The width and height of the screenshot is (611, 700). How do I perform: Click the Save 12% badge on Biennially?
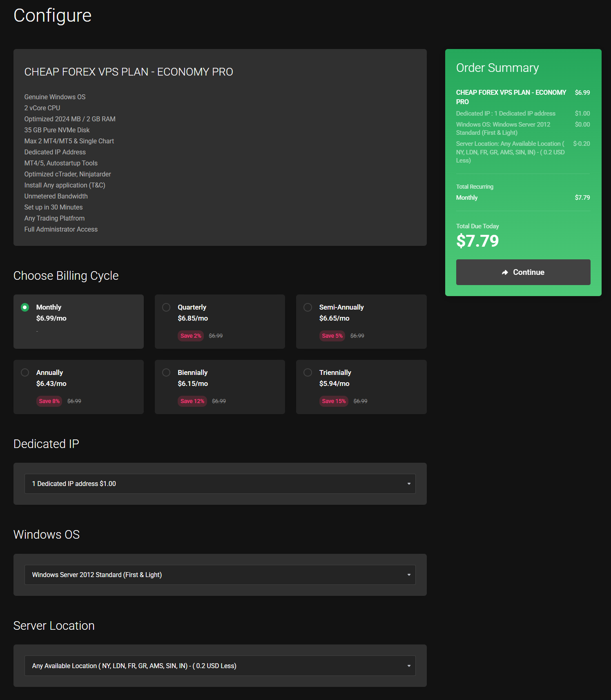click(x=192, y=401)
